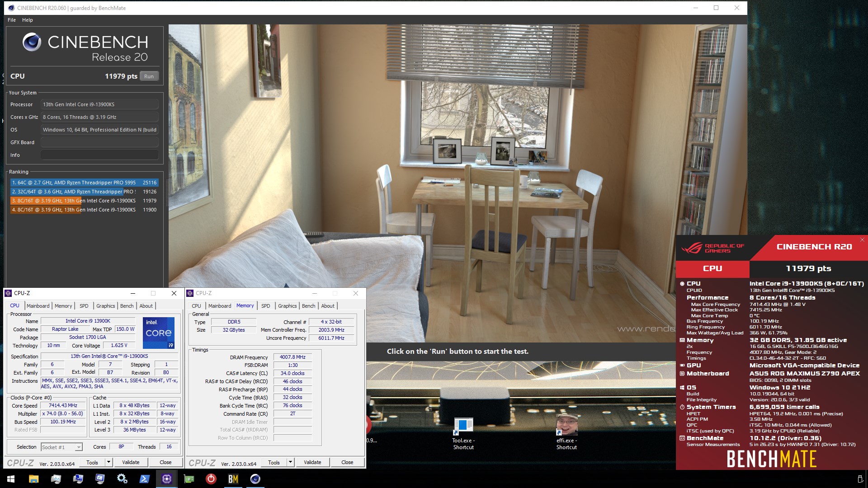Viewport: 868px width, 488px height.
Task: Open Graphics tab in left CPU-Z window
Action: (106, 306)
